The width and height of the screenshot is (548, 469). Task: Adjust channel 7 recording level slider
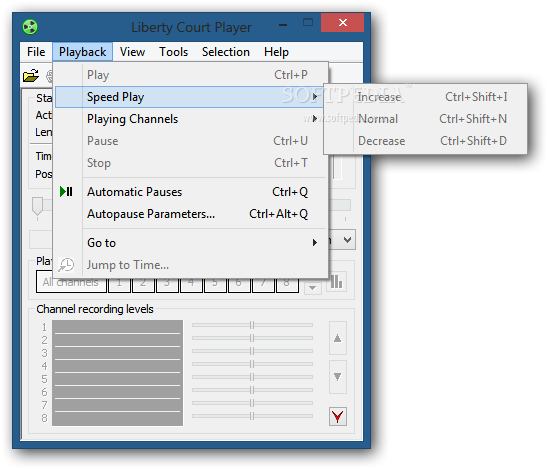point(252,403)
